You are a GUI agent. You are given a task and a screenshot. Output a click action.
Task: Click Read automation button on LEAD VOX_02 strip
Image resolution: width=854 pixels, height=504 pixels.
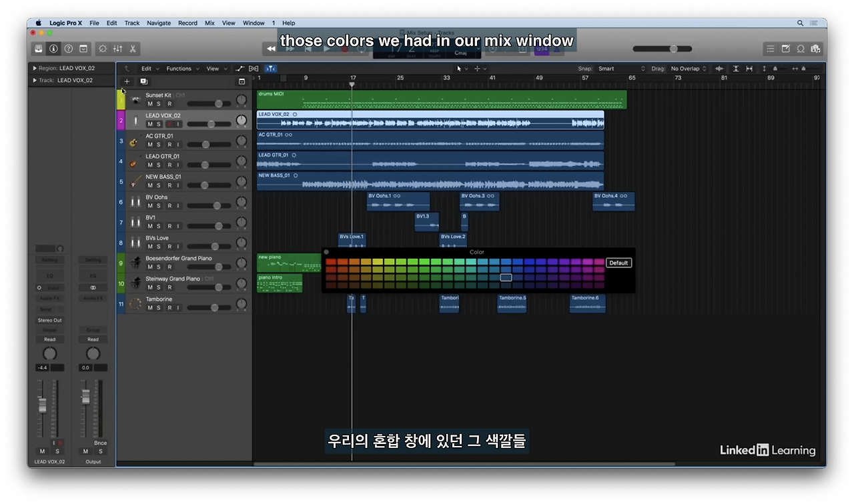point(50,339)
